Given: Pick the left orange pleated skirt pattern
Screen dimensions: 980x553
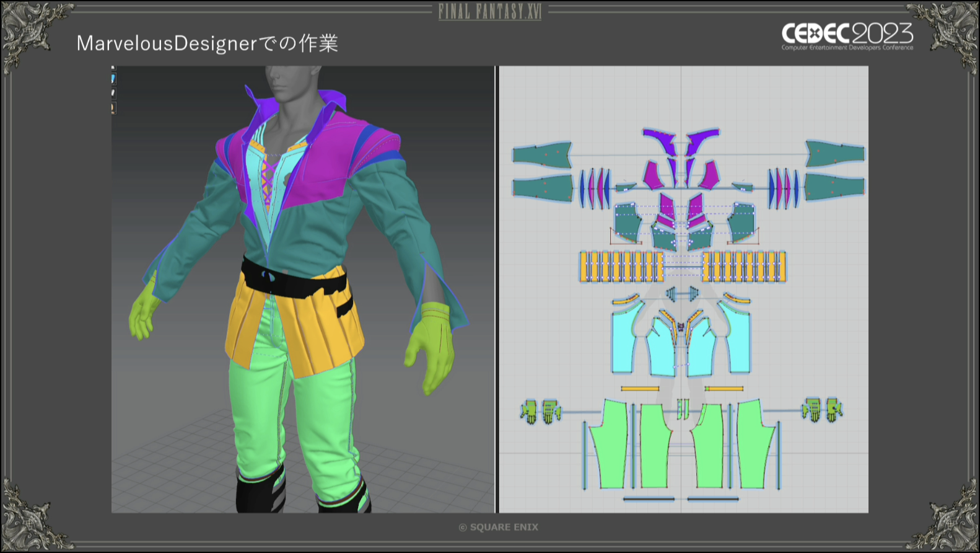Looking at the screenshot, I should point(621,267).
